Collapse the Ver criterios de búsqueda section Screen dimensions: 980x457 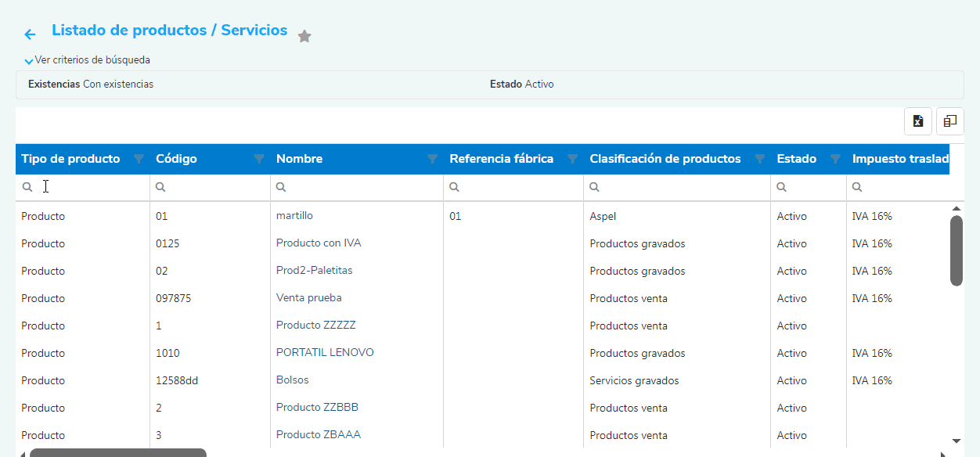click(x=29, y=59)
